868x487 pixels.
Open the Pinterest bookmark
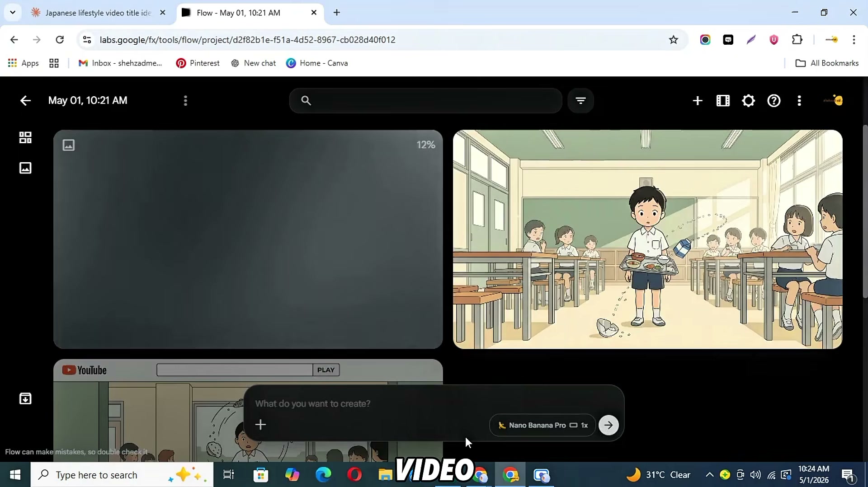(198, 63)
